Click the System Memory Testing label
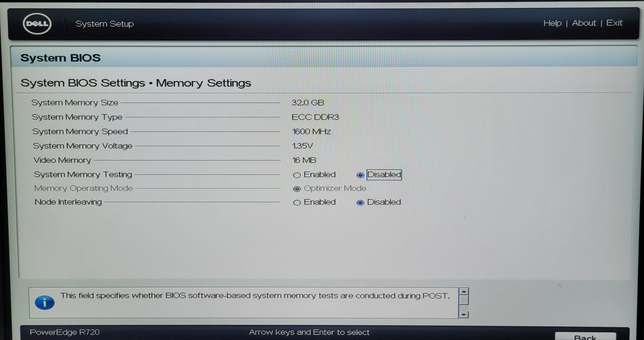Viewport: 644px width, 340px height. pyautogui.click(x=83, y=174)
